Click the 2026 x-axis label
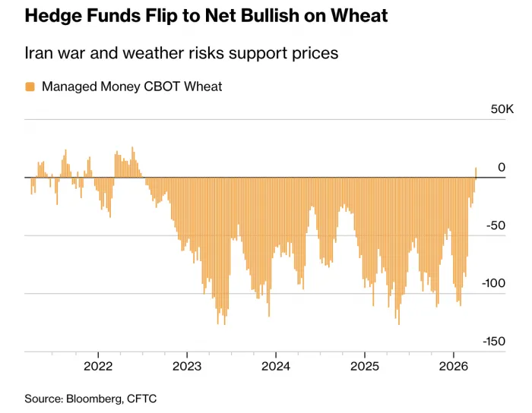This screenshot has height=413, width=532. [x=453, y=366]
